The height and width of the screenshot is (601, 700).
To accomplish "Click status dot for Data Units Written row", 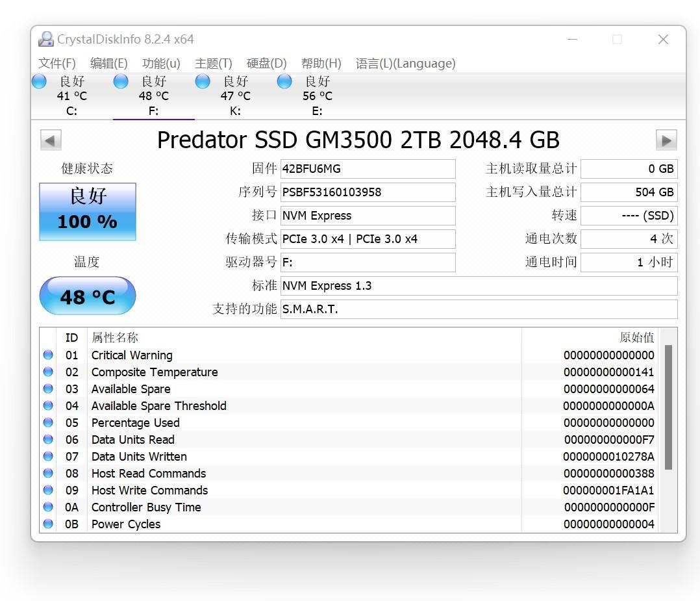I will click(x=48, y=456).
